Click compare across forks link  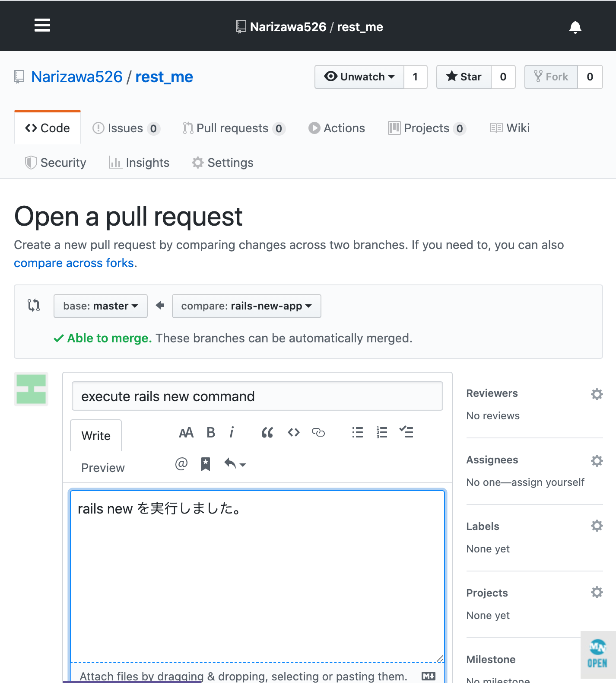coord(74,263)
